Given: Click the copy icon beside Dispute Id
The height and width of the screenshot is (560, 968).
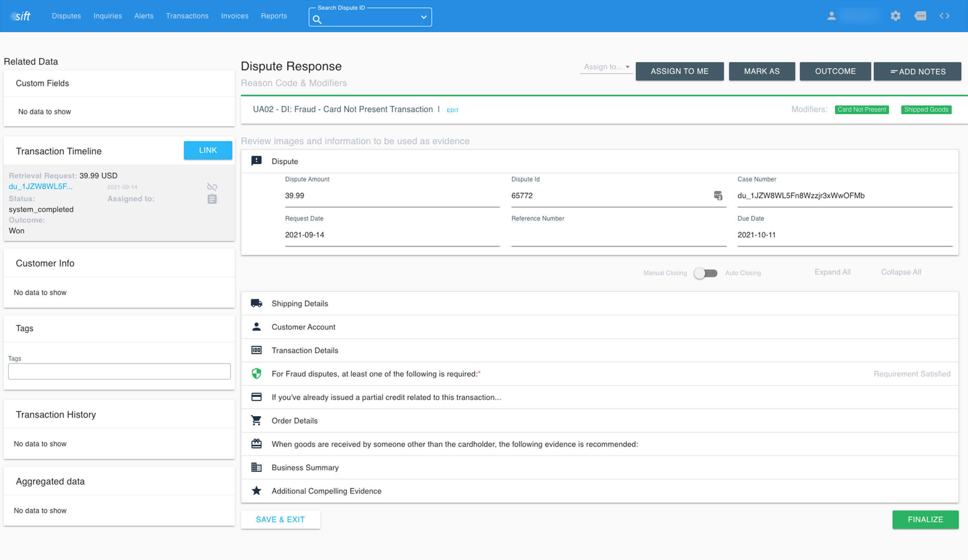Looking at the screenshot, I should point(718,195).
